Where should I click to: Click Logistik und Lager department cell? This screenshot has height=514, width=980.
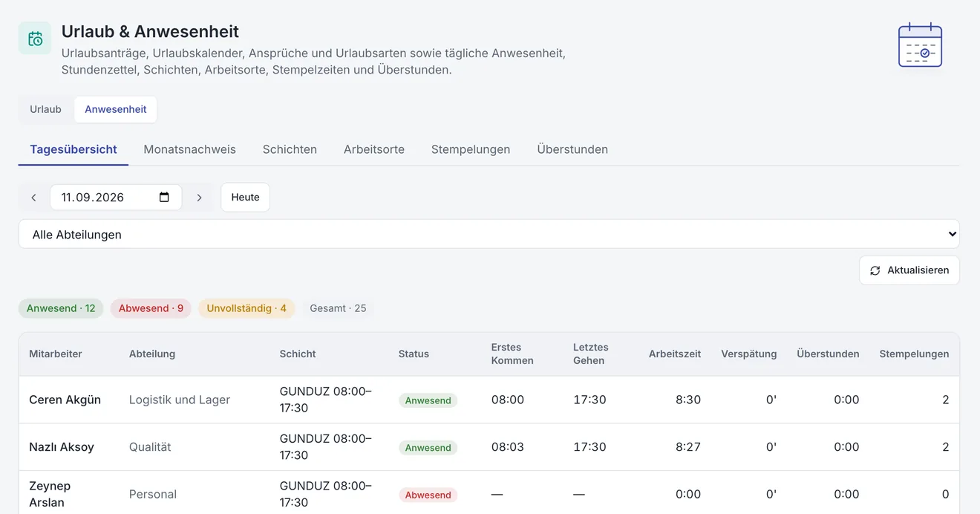[180, 400]
